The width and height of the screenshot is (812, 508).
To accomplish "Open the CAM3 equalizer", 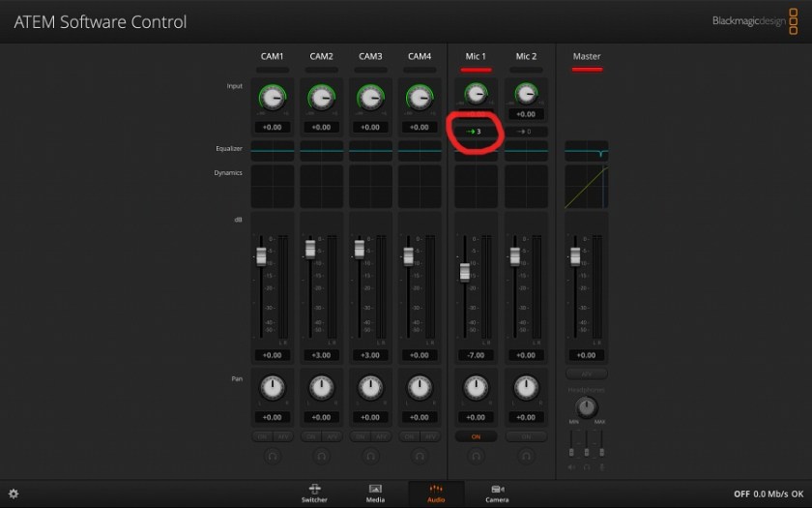I will tap(370, 151).
